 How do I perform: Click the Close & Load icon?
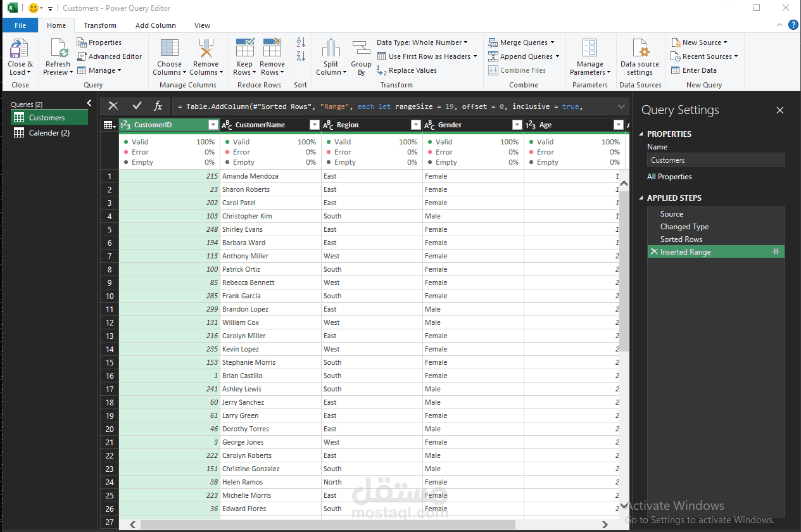point(20,49)
